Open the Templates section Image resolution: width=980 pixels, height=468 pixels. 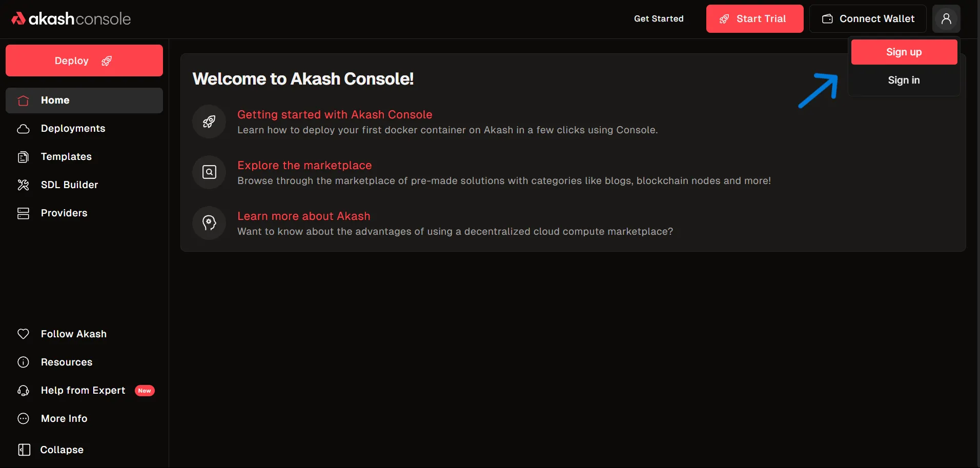pos(66,156)
